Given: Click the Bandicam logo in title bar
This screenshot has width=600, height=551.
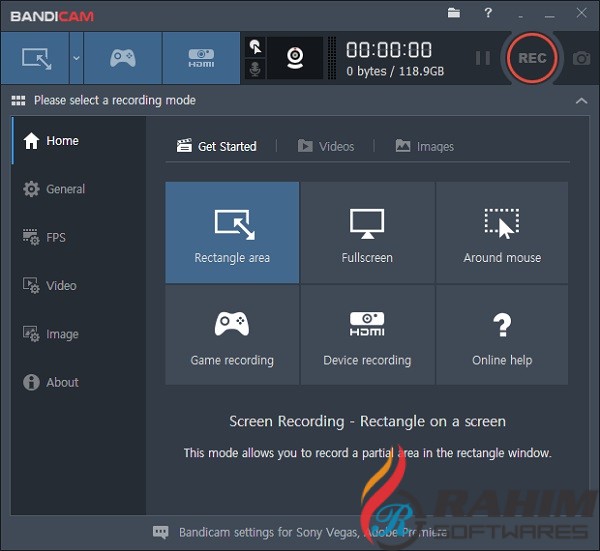Looking at the screenshot, I should (x=52, y=16).
